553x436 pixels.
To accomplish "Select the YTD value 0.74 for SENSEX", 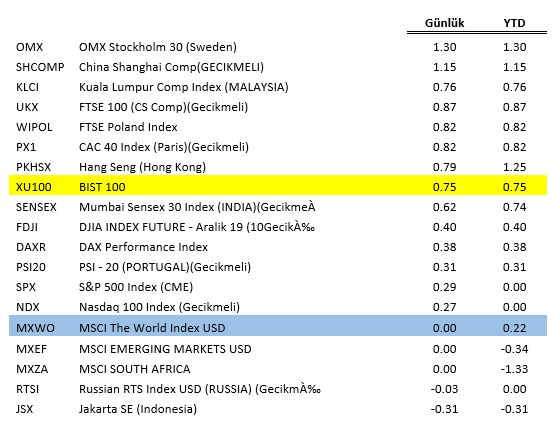I will (514, 207).
